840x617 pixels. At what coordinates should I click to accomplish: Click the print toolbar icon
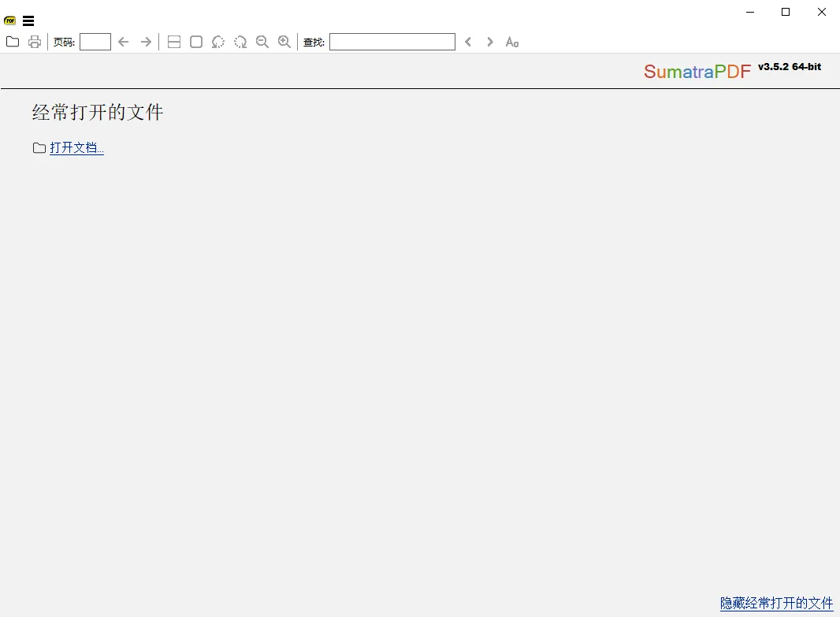(35, 42)
